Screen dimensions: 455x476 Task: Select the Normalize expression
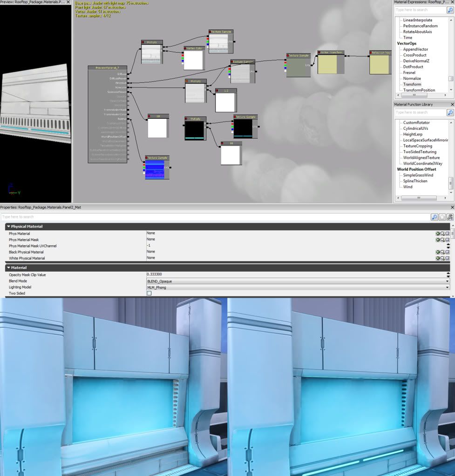tap(412, 79)
